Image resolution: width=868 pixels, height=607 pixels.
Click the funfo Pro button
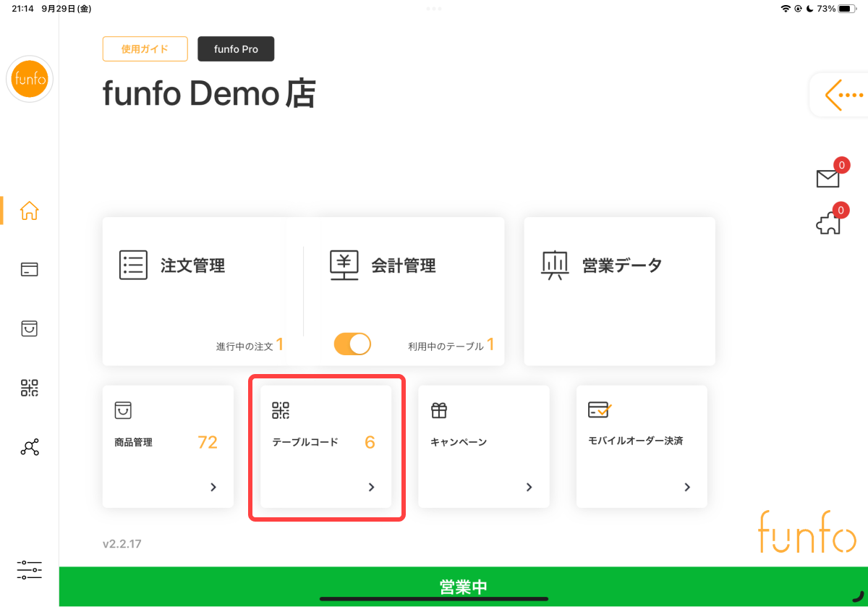[x=236, y=49]
